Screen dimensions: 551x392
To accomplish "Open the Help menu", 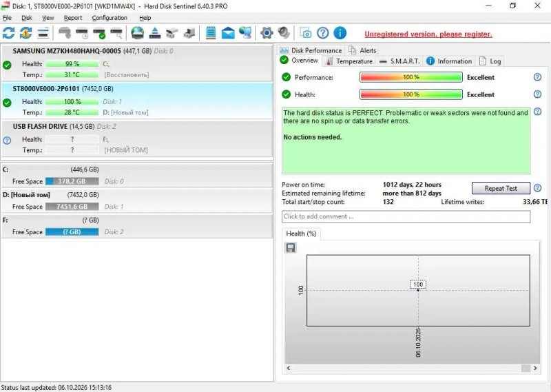I will (x=145, y=18).
